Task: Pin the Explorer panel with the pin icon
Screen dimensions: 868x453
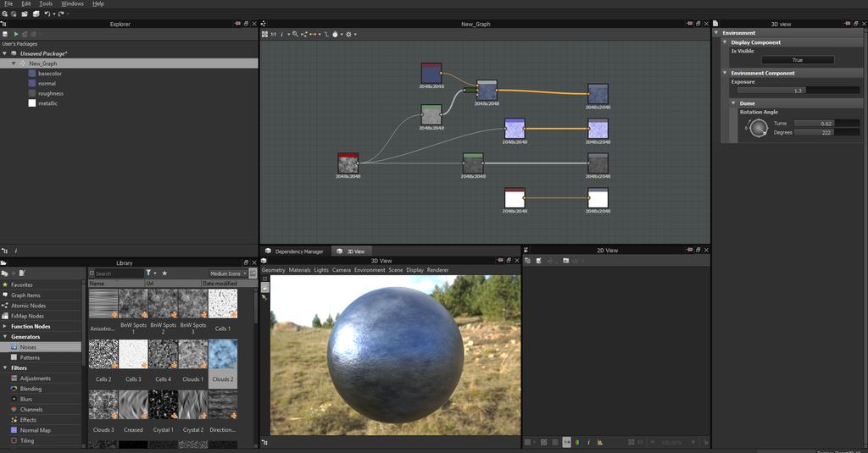Action: [x=237, y=24]
